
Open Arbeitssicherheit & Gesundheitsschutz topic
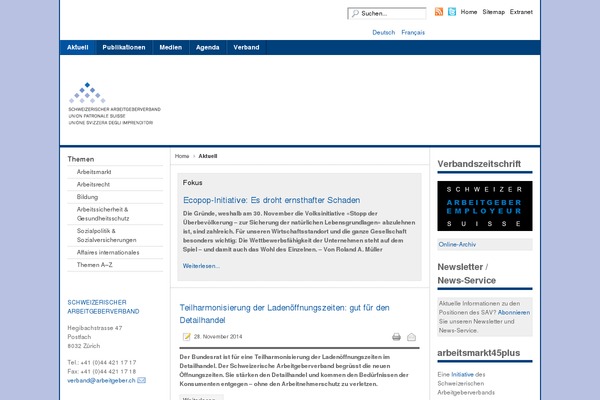tap(103, 214)
